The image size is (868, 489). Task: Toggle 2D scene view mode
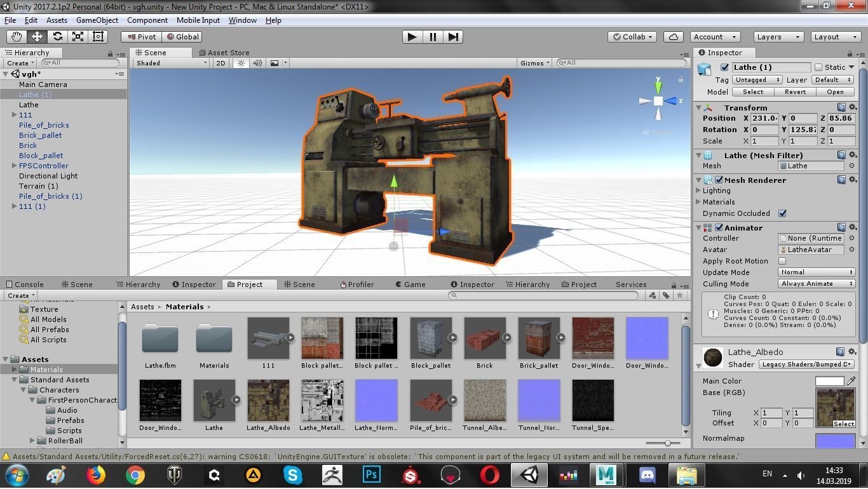(220, 63)
